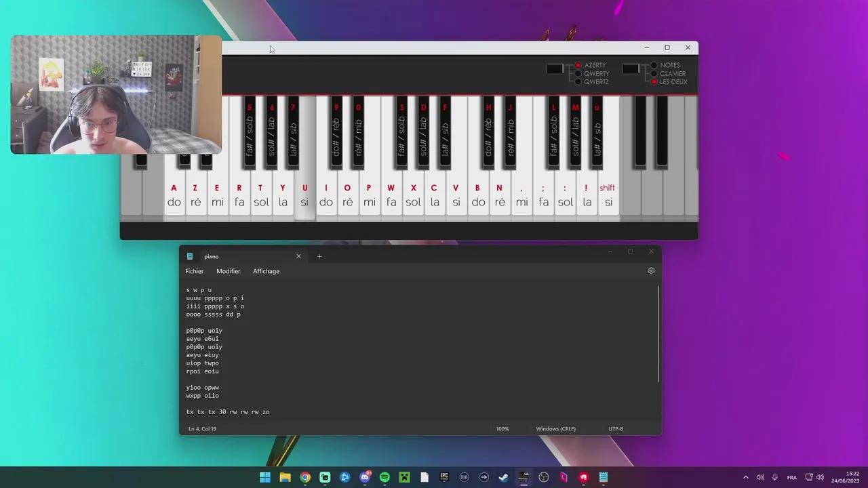Flip the notes display selector switch
Viewport: 868px width, 488px height.
[631, 68]
